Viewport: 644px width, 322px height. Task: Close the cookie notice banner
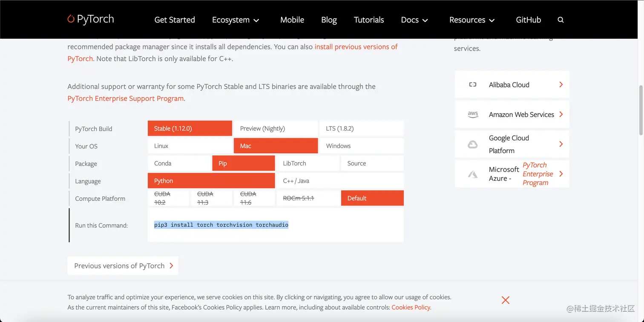(506, 300)
